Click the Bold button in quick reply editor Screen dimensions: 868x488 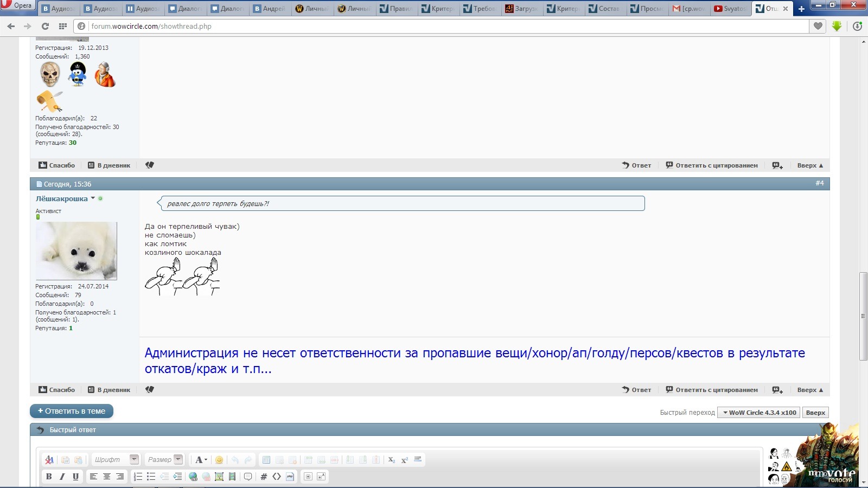coord(49,477)
